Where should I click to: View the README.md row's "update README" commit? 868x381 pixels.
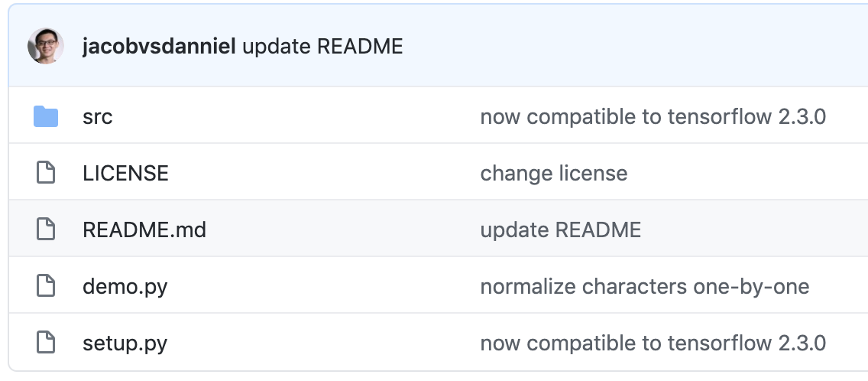click(560, 230)
